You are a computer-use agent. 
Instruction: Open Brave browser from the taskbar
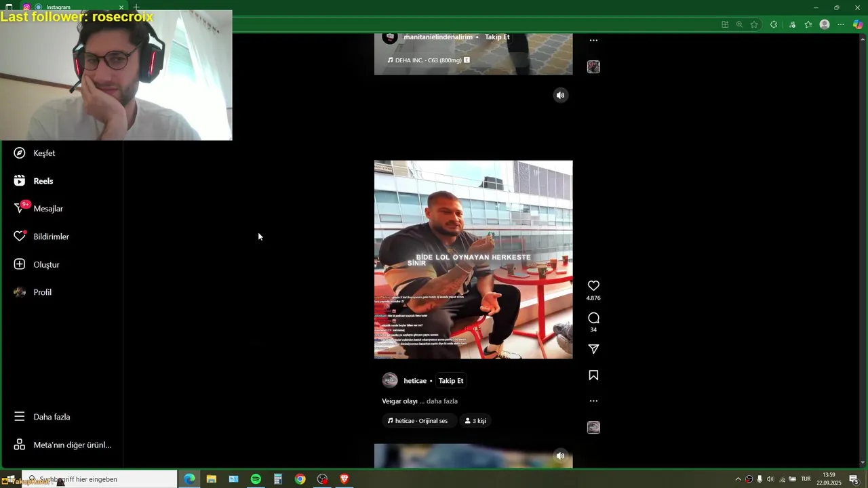[344, 479]
